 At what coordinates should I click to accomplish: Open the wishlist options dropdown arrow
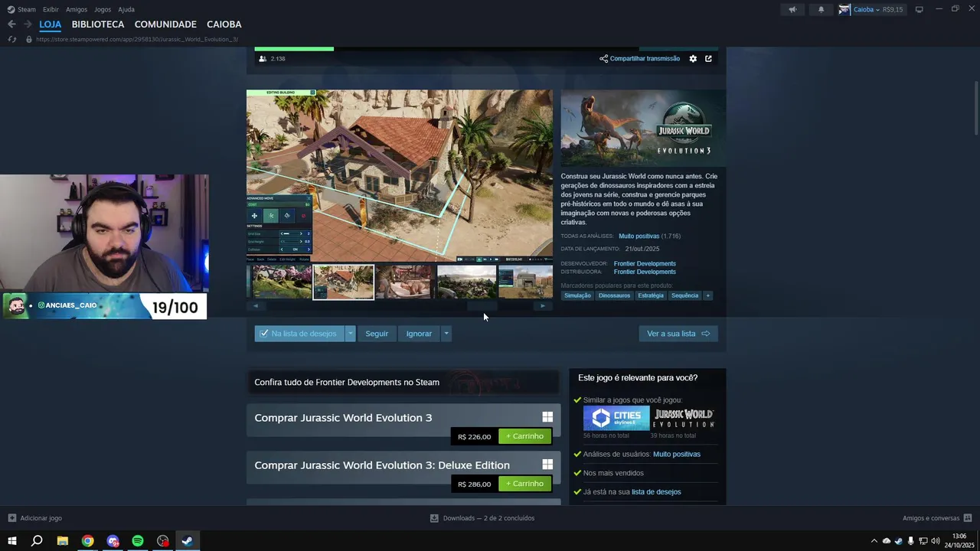(351, 334)
